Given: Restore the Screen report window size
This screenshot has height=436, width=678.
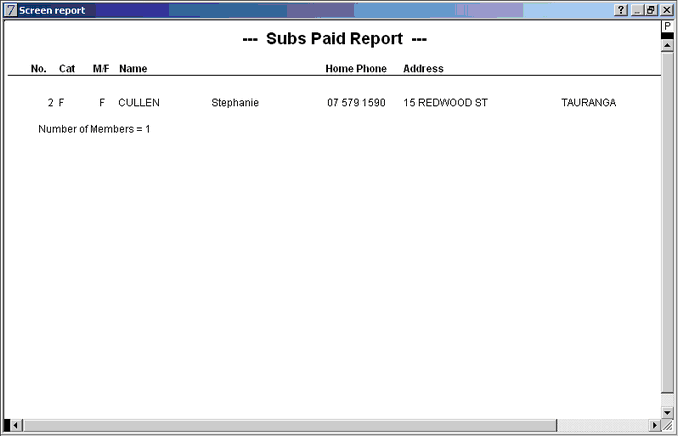Looking at the screenshot, I should [x=651, y=10].
